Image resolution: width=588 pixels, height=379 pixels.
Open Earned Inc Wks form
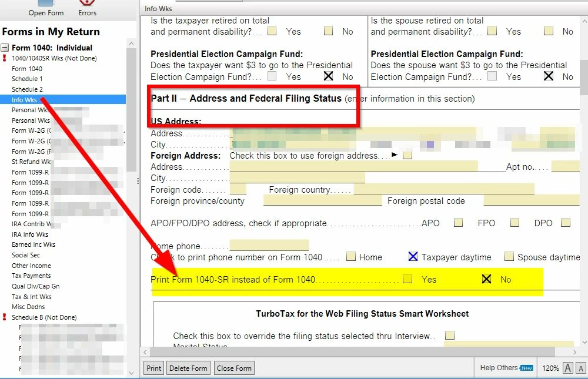[34, 244]
